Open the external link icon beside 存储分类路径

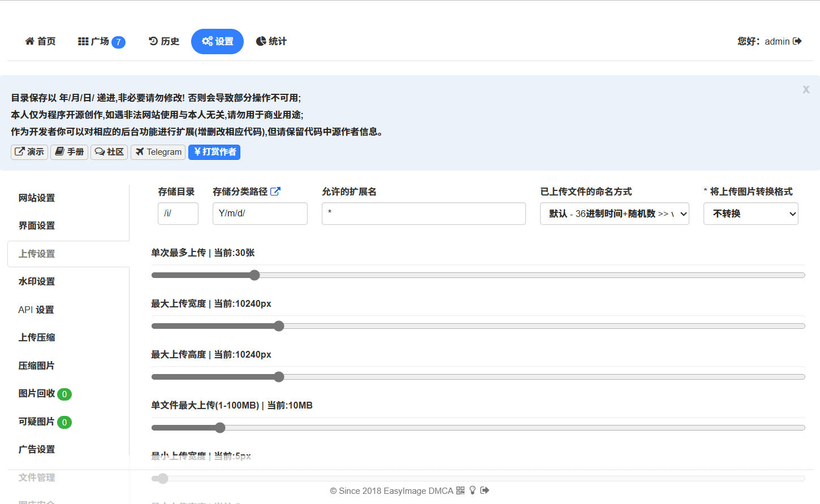(275, 191)
